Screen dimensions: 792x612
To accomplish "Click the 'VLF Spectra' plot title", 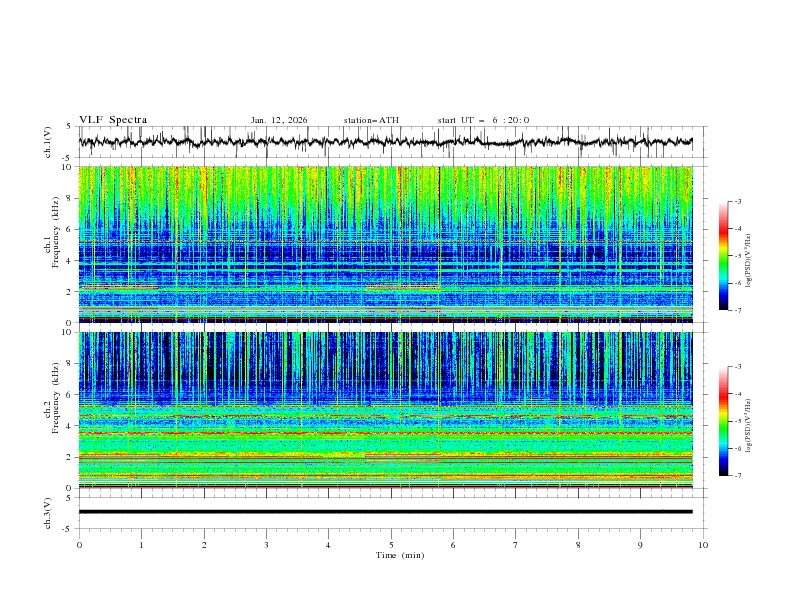I will (x=113, y=120).
